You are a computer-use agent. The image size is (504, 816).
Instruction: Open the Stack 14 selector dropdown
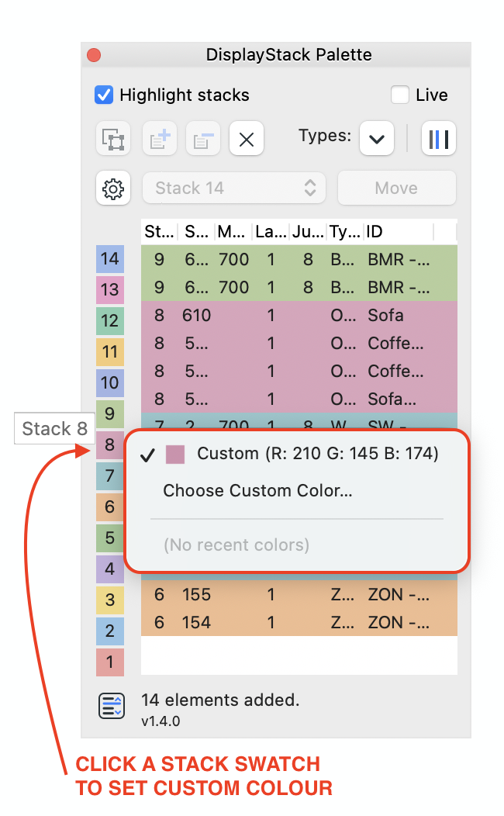coord(234,188)
